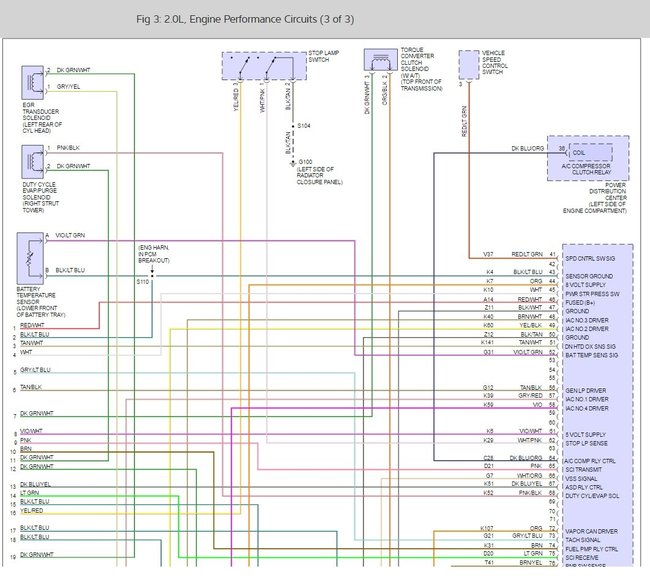Select 'VAPOR CAN DRIVER' pin label
This screenshot has width=650, height=580.
591,531
